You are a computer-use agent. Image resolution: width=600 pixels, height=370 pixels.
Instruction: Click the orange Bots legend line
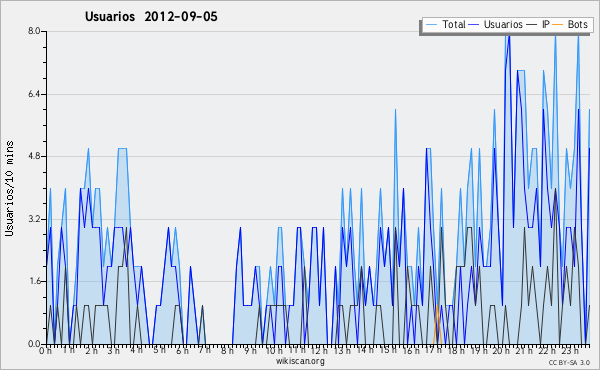558,25
